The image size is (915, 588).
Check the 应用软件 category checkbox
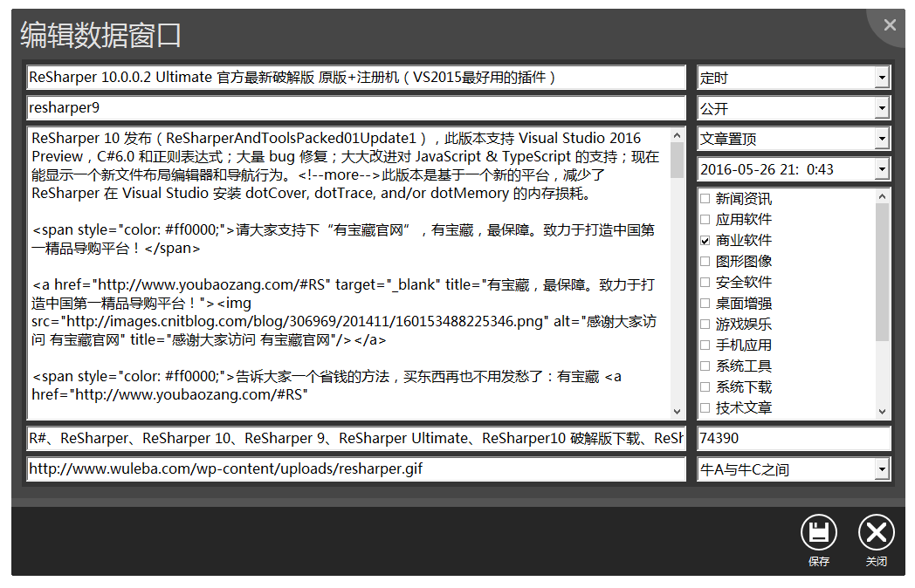(x=705, y=219)
